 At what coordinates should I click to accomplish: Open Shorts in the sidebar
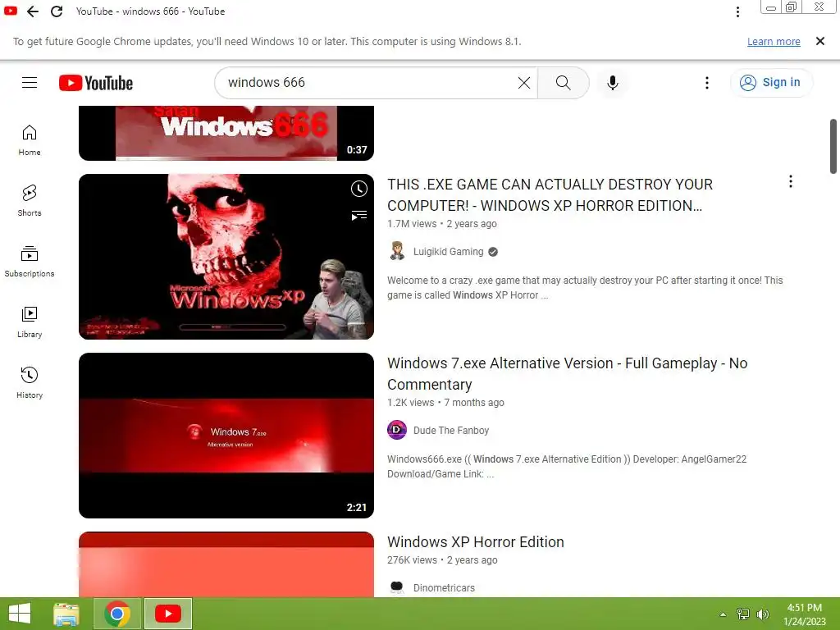click(30, 200)
